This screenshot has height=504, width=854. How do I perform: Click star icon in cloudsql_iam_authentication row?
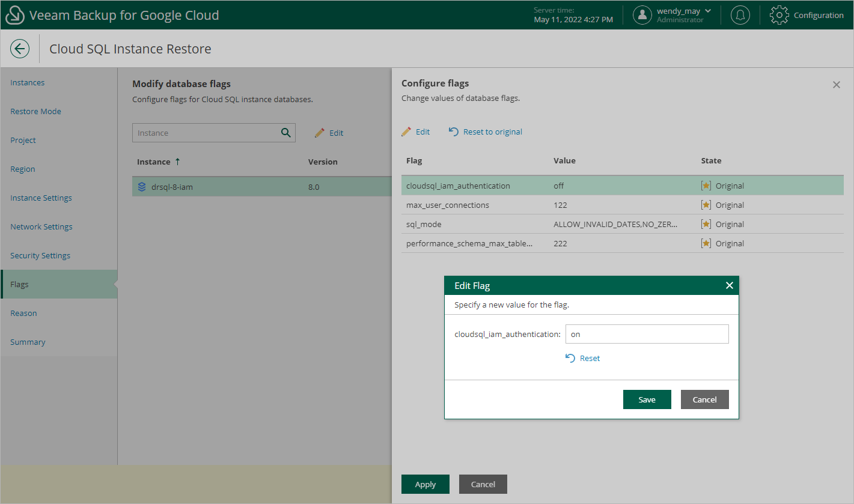click(706, 186)
